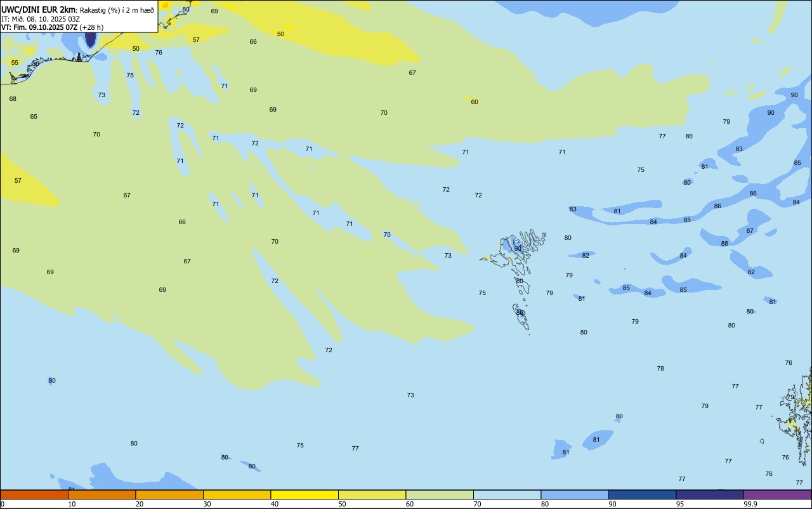
Task: Pick the 90–95 dark blue legend swatch
Action: pos(642,494)
